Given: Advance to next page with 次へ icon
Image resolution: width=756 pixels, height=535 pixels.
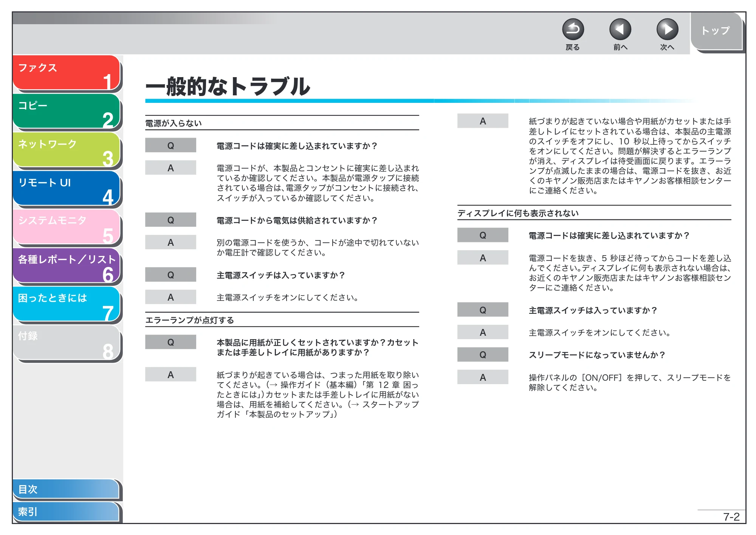Looking at the screenshot, I should tap(667, 29).
